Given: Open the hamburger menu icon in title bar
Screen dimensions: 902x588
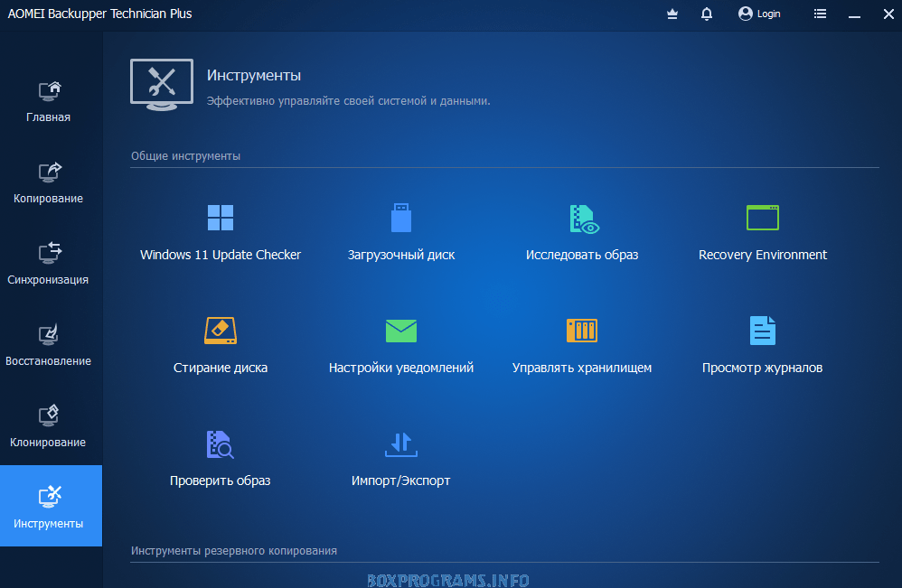Looking at the screenshot, I should (820, 14).
